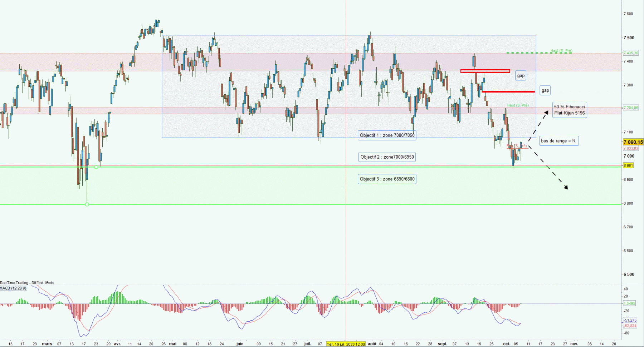Click the "50 % Fibonacci Plat Kijun 5196" note
644x347 pixels.
click(x=570, y=110)
